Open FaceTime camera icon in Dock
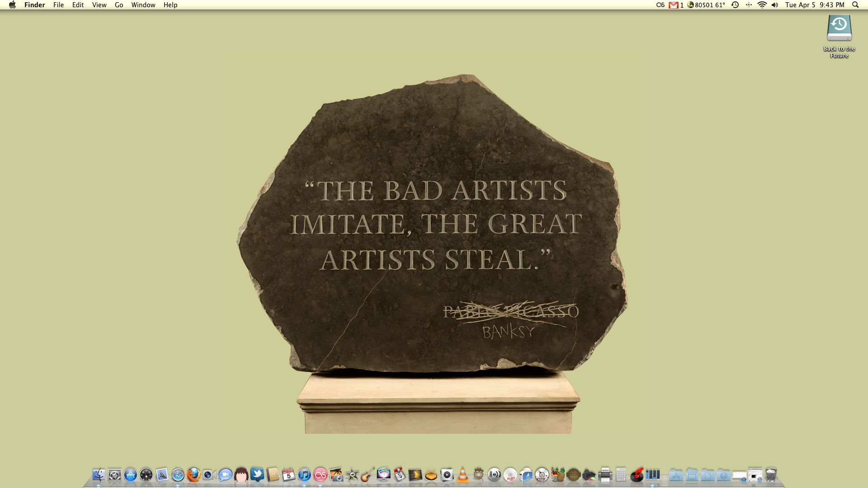The height and width of the screenshot is (488, 868). pyautogui.click(x=209, y=475)
